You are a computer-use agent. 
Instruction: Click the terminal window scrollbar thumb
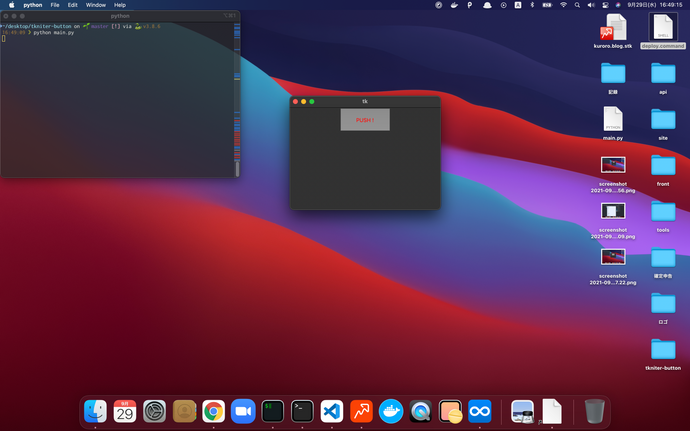point(237,169)
